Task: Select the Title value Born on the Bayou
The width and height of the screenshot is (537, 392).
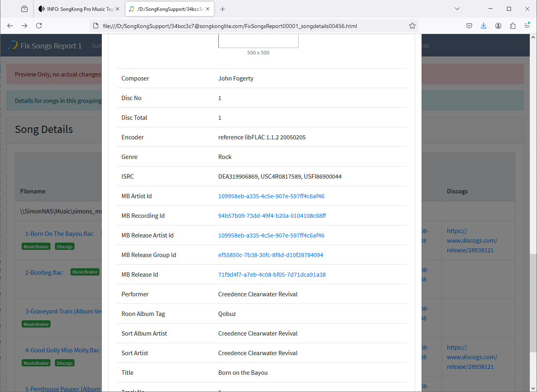Action: pyautogui.click(x=243, y=373)
